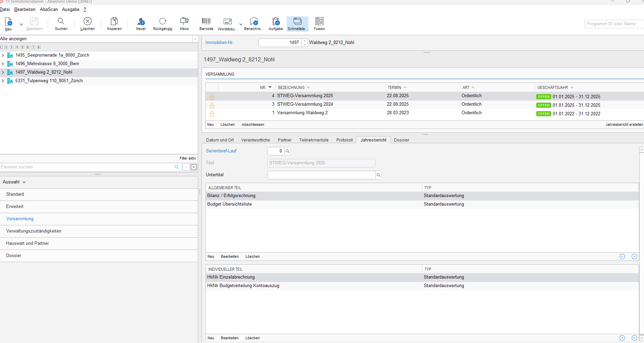The width and height of the screenshot is (644, 343).
Task: Click the Barcode toolbar icon
Action: point(206,21)
